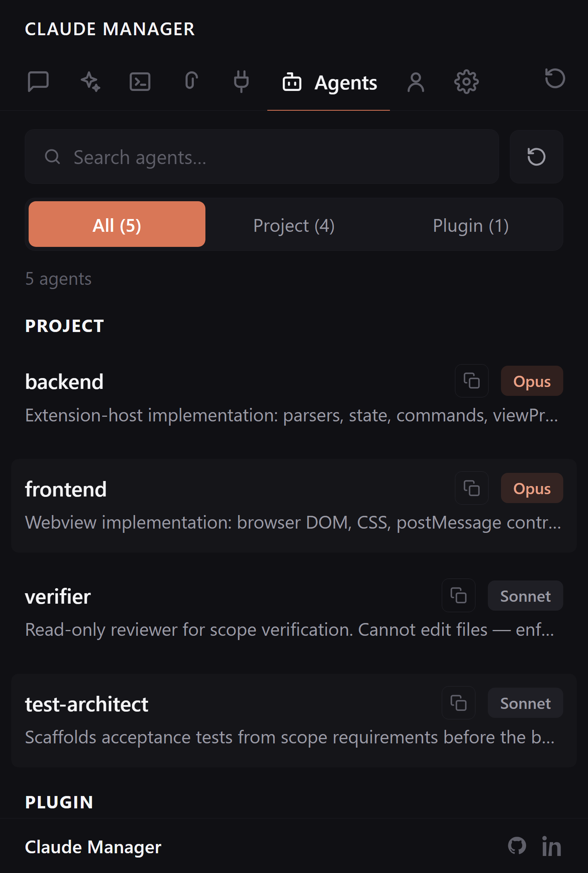Click the Claude Manager footer label

[x=93, y=847]
